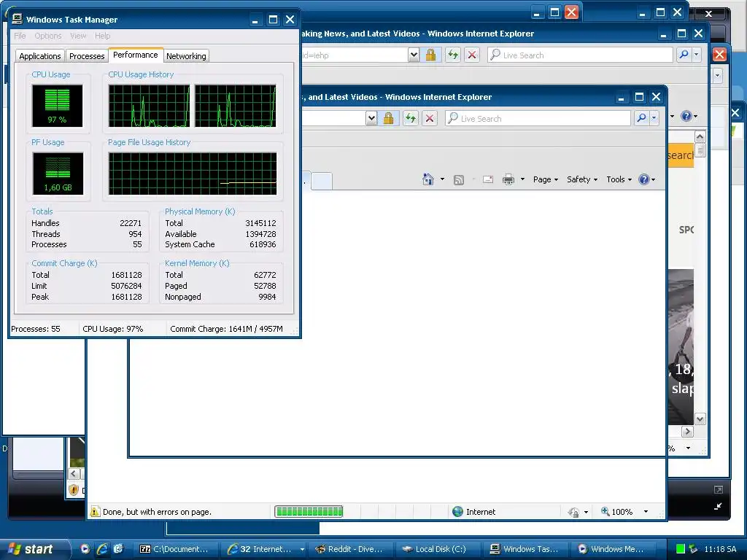Image resolution: width=747 pixels, height=560 pixels.
Task: Click the magnifier search button in the rear IE window
Action: coord(684,54)
